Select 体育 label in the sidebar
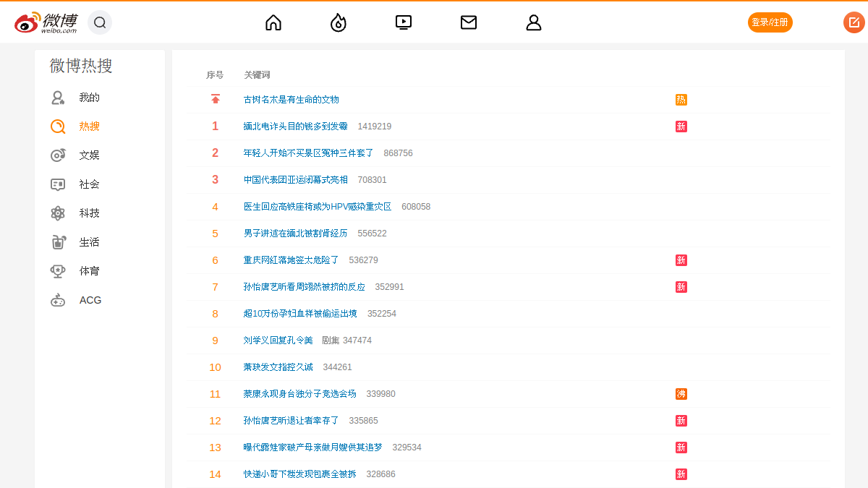The image size is (868, 488). point(90,271)
